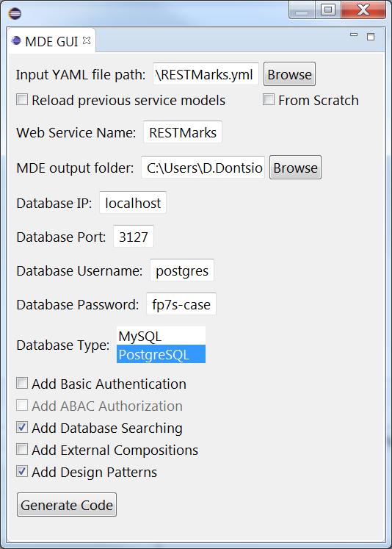Minimize the MDE GUI view panel
The height and width of the screenshot is (549, 392).
(354, 35)
